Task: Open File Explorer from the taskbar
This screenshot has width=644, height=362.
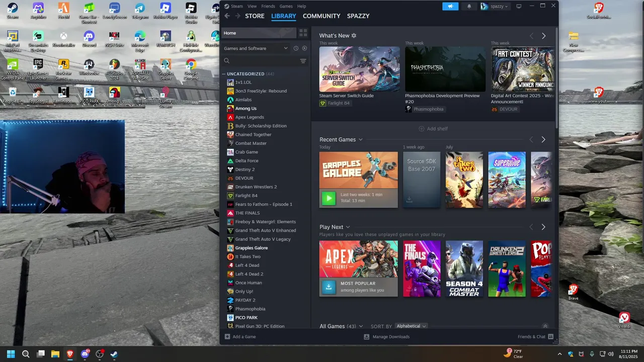Action: (55, 354)
